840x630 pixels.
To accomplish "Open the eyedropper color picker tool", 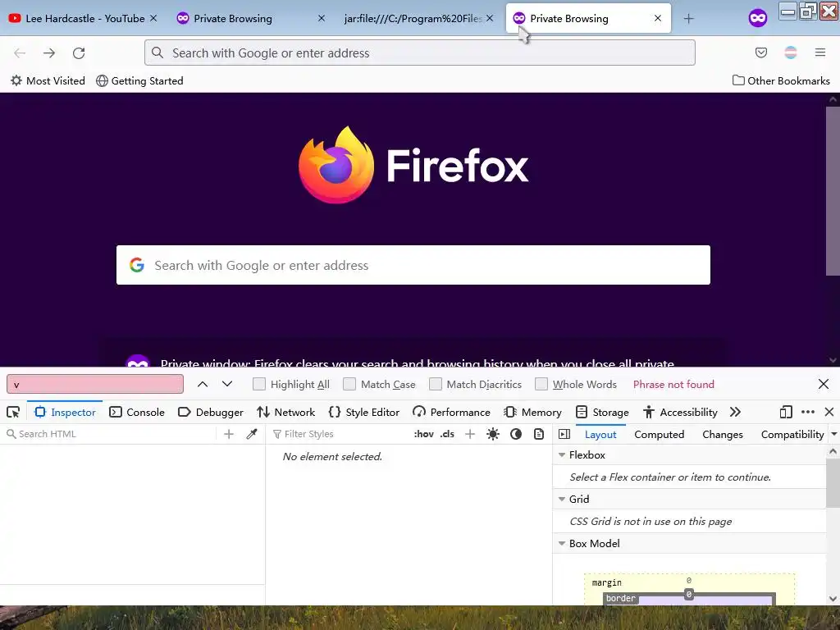I will click(252, 434).
